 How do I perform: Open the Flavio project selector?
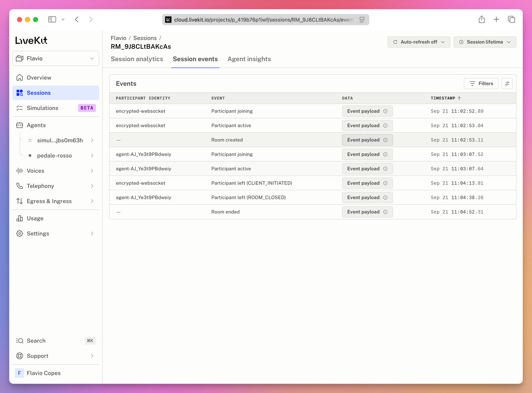pos(56,59)
